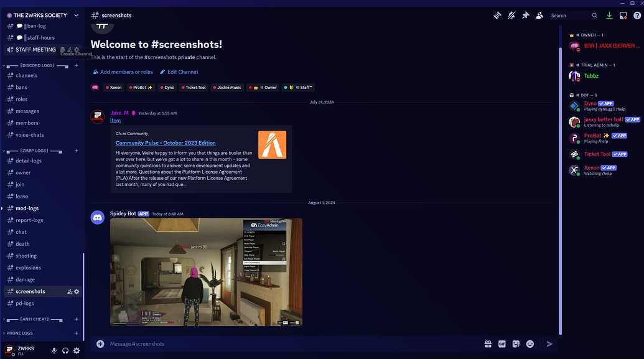Mute your microphone
The width and height of the screenshot is (644, 359).
[54, 350]
